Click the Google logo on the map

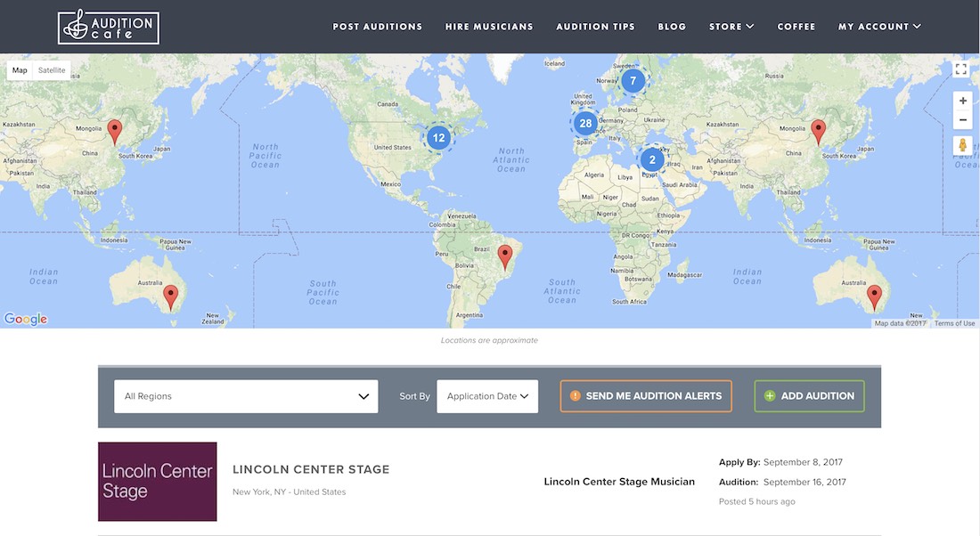point(26,319)
